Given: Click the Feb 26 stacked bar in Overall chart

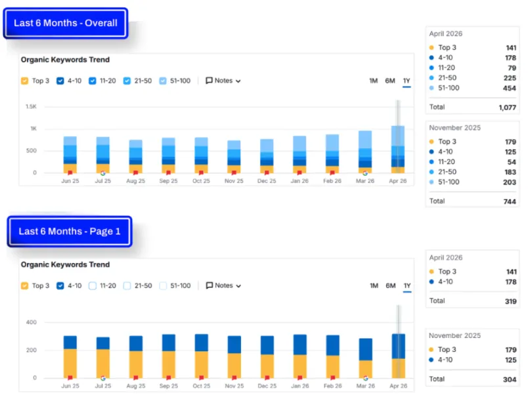Looking at the screenshot, I should [332, 154].
